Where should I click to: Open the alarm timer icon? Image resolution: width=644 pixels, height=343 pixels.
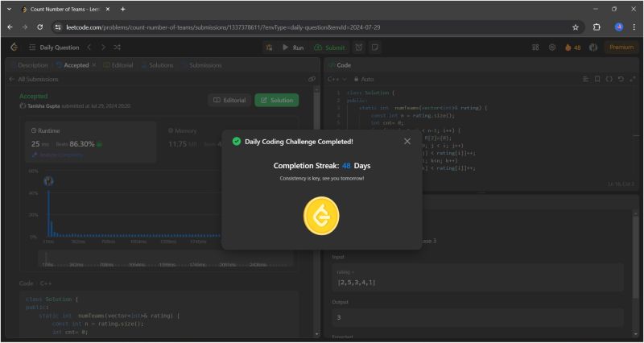[x=359, y=48]
